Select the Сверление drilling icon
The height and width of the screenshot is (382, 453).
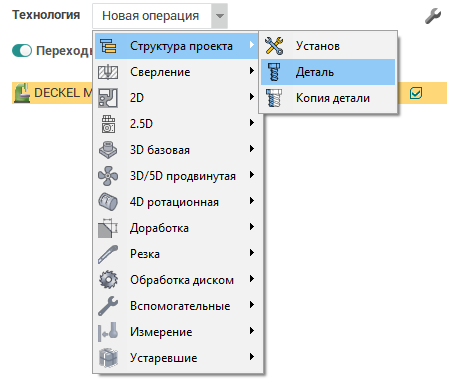(x=108, y=72)
